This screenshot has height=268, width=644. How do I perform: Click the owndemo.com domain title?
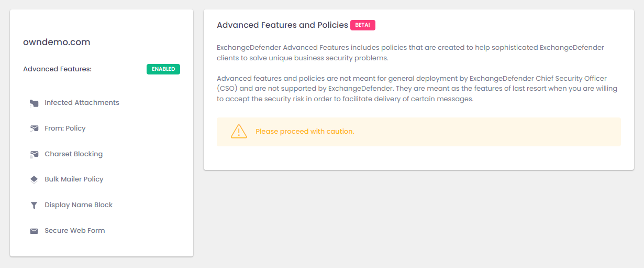(x=57, y=42)
